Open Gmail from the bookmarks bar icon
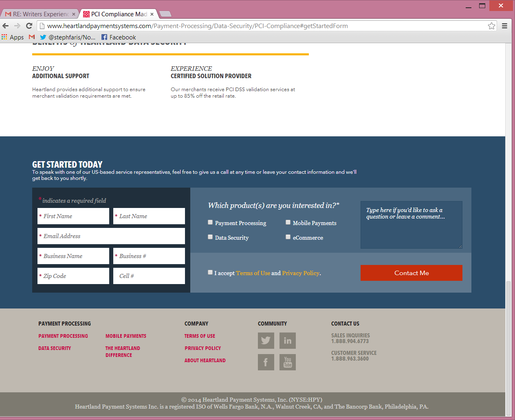This screenshot has height=420, width=515. point(31,37)
